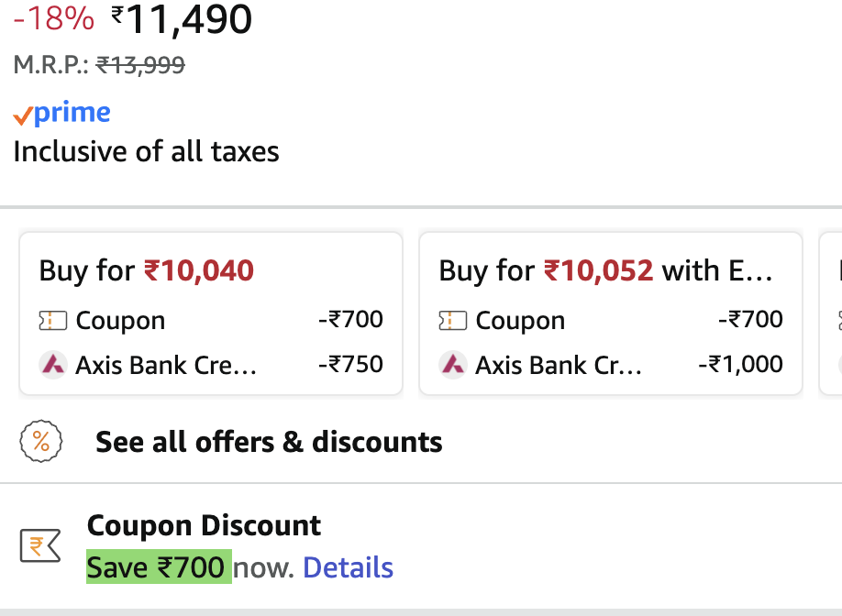The height and width of the screenshot is (616, 842).
Task: Click the partially visible third offer card
Action: [833, 312]
